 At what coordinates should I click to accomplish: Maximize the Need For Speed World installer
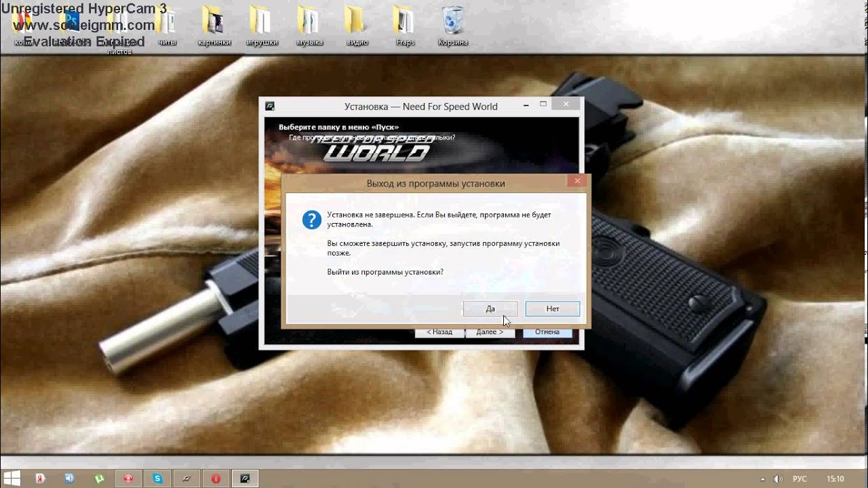point(543,104)
